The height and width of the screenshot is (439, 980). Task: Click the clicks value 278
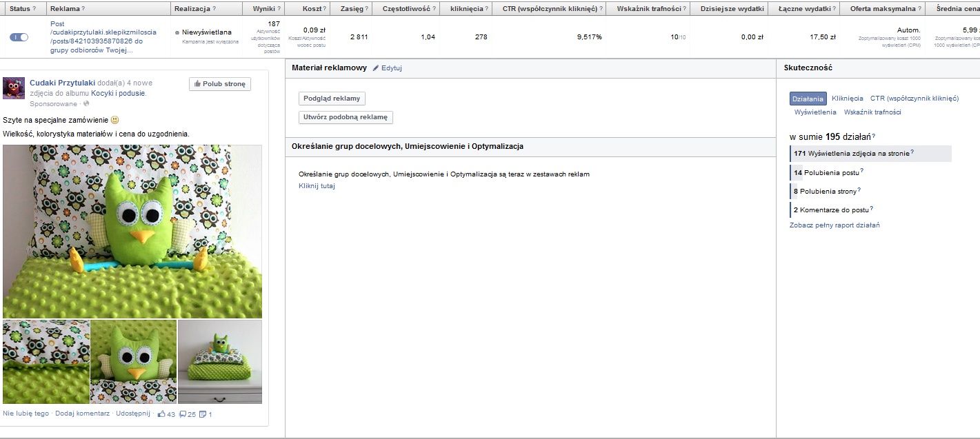(x=481, y=37)
